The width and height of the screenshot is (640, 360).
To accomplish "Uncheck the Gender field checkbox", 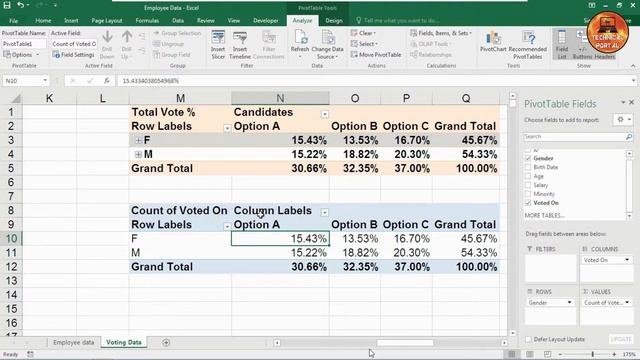I will point(528,158).
